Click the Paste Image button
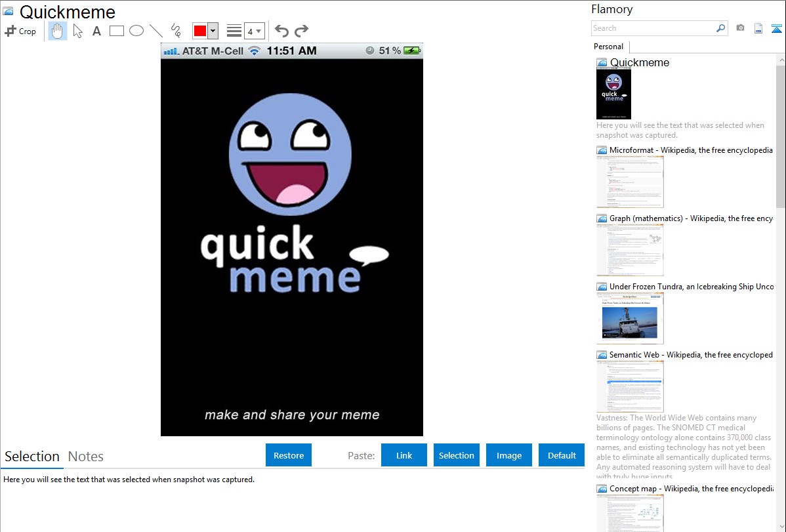Image resolution: width=786 pixels, height=532 pixels. coord(509,455)
